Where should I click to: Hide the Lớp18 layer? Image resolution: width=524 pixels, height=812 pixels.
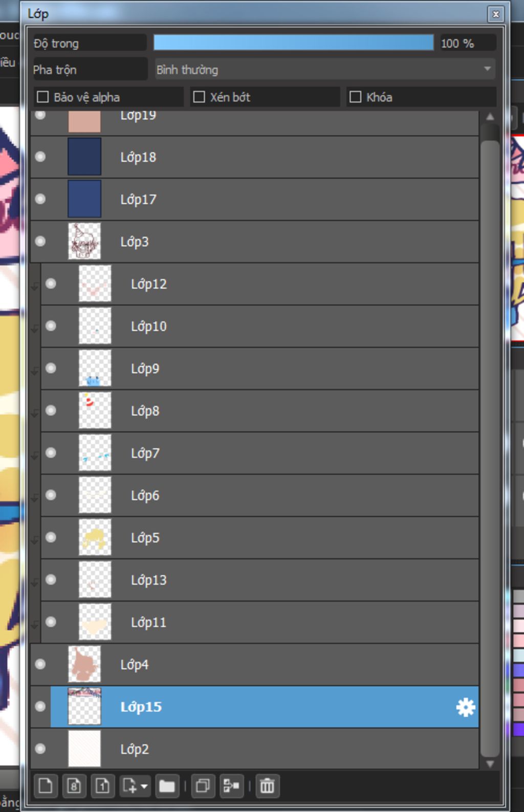(40, 157)
